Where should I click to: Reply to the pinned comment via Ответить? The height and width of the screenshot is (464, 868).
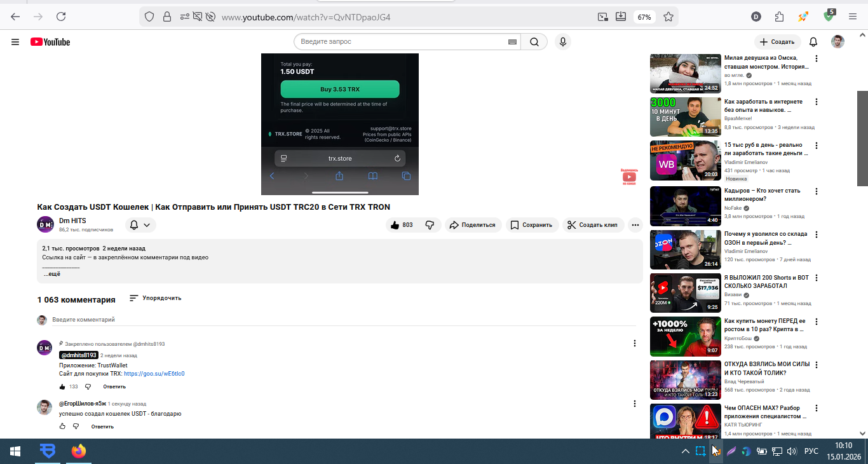pos(114,386)
